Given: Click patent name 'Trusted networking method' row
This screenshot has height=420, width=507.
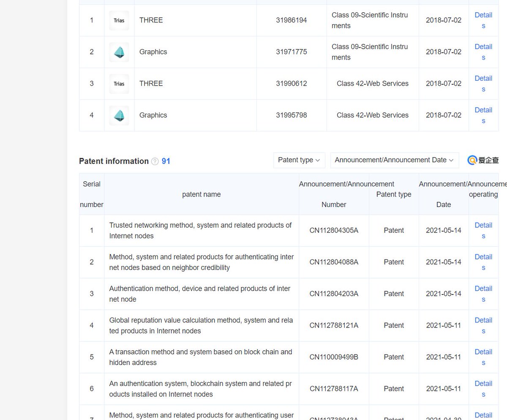Looking at the screenshot, I should tap(200, 231).
